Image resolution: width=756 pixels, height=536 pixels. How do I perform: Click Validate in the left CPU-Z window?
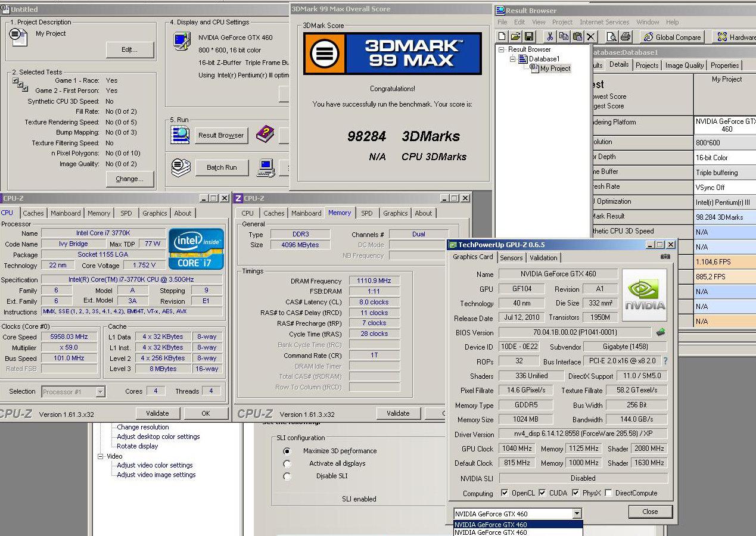(x=157, y=413)
